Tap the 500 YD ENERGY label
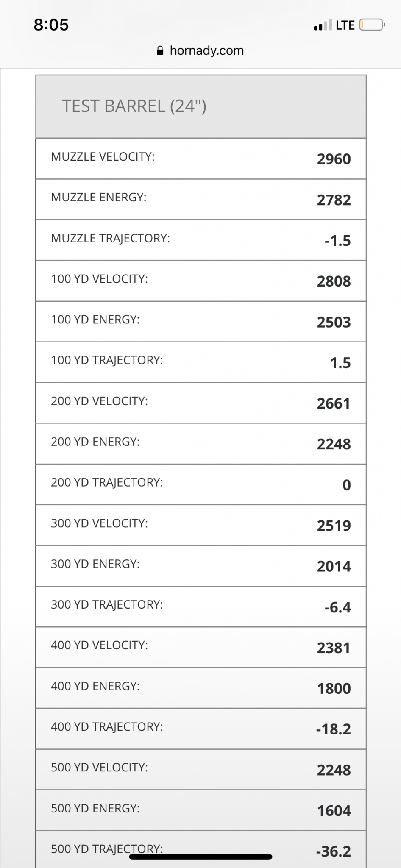 tap(95, 808)
